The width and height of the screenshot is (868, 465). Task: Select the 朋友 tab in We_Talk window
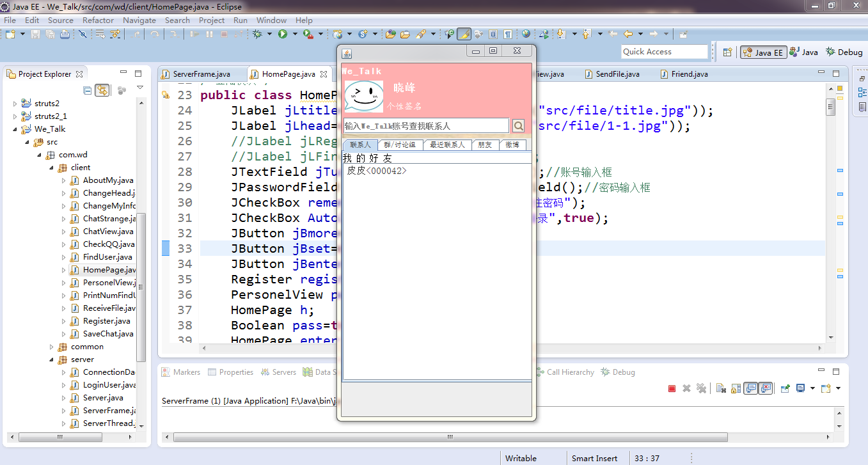tap(485, 145)
